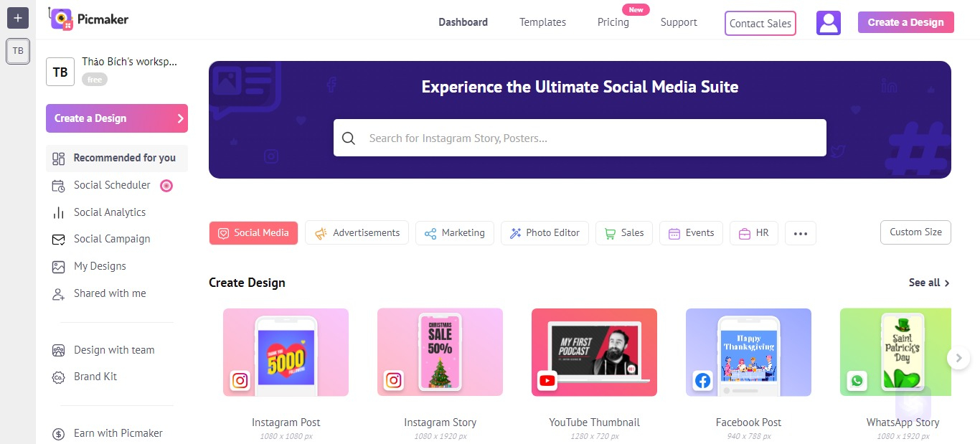This screenshot has height=444, width=980.
Task: Click the magic wand icon in Photo Editor tab
Action: 515,233
